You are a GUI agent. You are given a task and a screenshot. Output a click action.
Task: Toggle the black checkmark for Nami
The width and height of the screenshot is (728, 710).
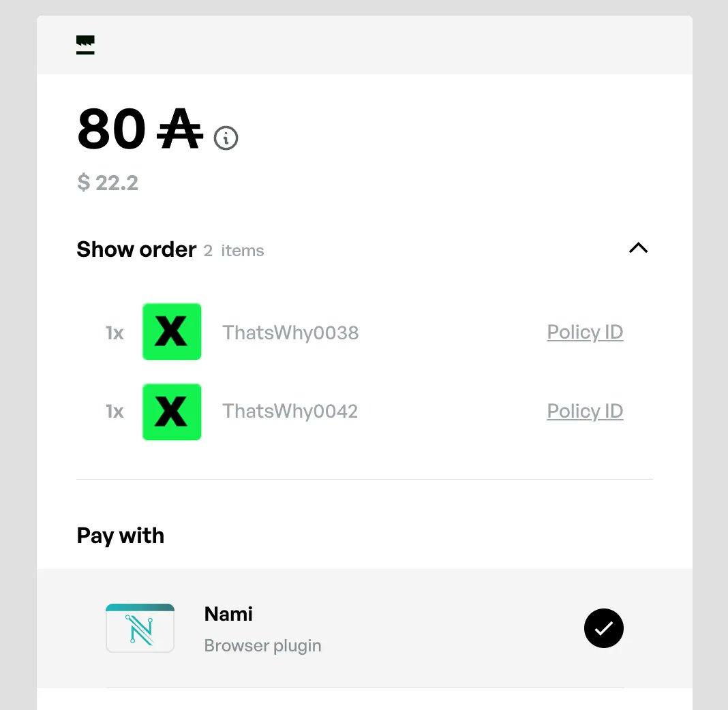point(603,628)
